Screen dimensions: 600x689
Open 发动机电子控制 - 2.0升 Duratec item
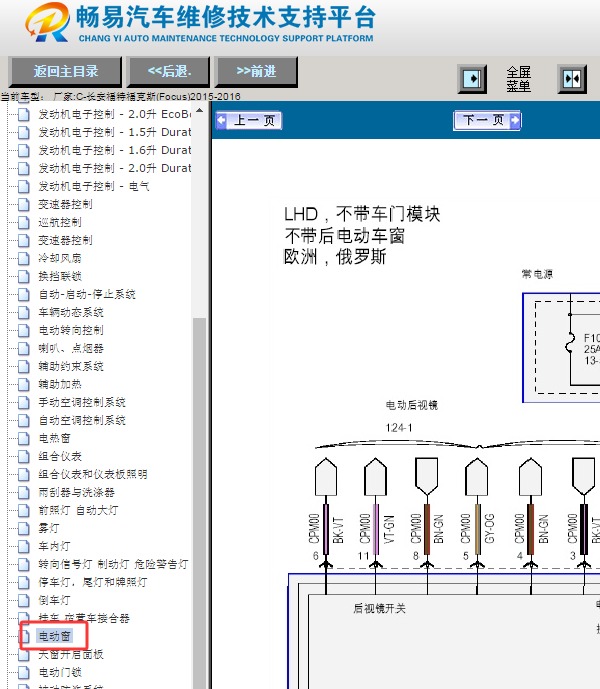click(115, 168)
